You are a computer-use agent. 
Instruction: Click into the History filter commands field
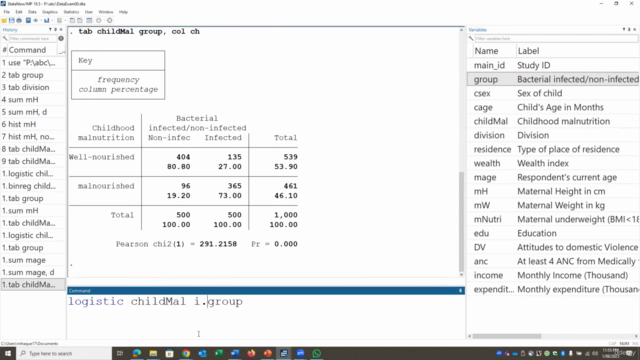pyautogui.click(x=33, y=38)
